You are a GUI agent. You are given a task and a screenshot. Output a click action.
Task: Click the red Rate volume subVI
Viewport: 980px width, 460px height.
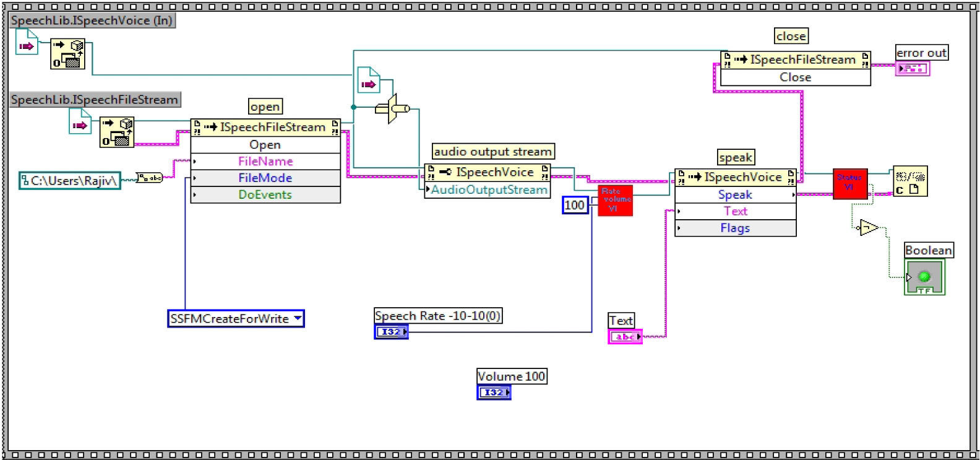[x=615, y=201]
